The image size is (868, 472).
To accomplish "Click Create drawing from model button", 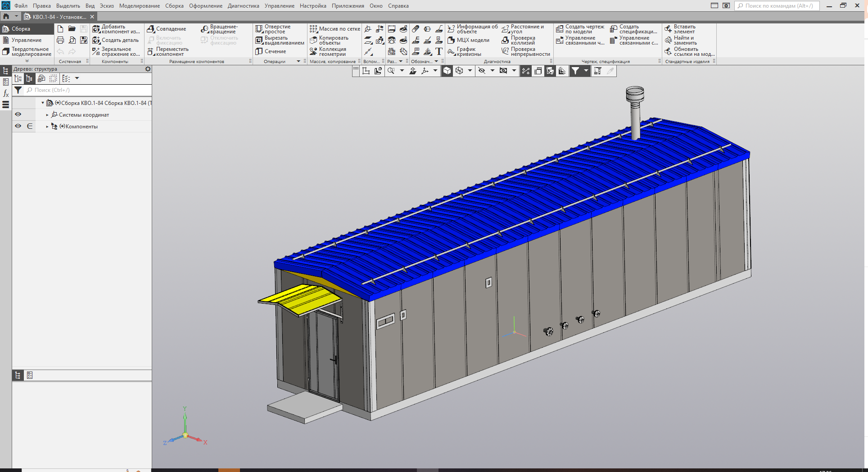I will (x=560, y=29).
